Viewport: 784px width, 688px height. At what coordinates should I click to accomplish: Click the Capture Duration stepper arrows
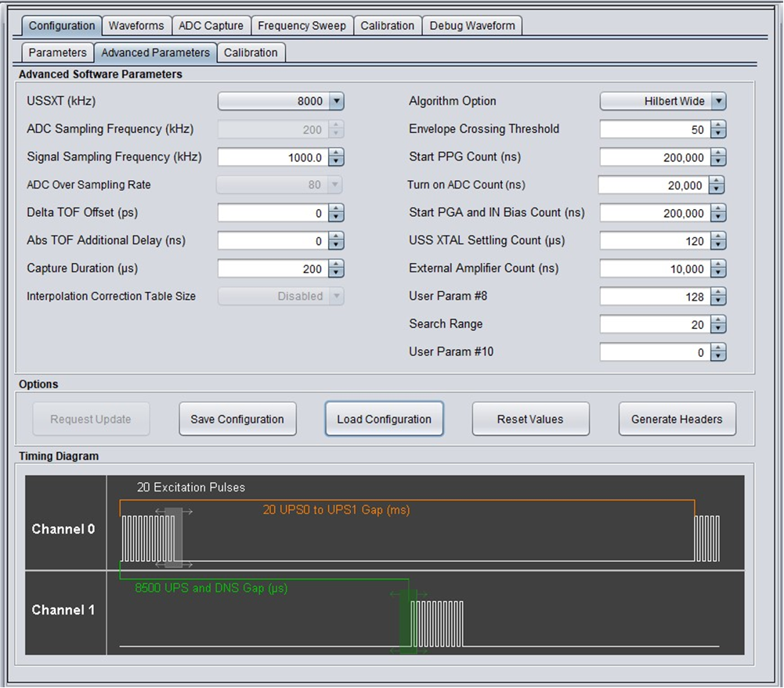click(336, 268)
